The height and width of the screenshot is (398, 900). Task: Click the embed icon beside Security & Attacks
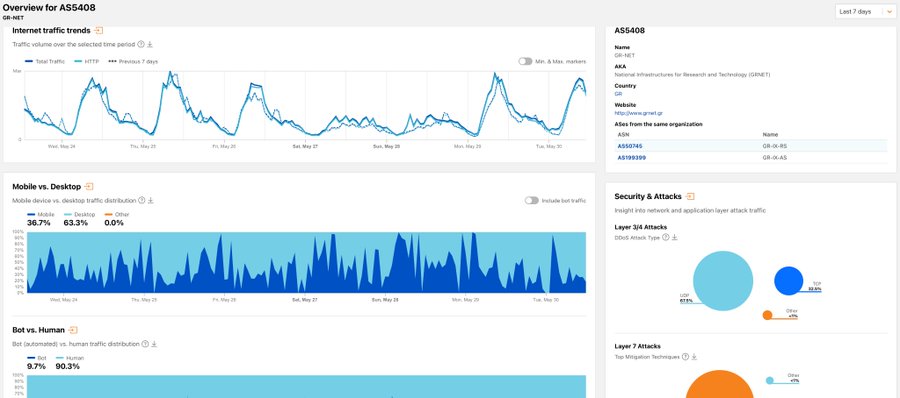tap(690, 196)
